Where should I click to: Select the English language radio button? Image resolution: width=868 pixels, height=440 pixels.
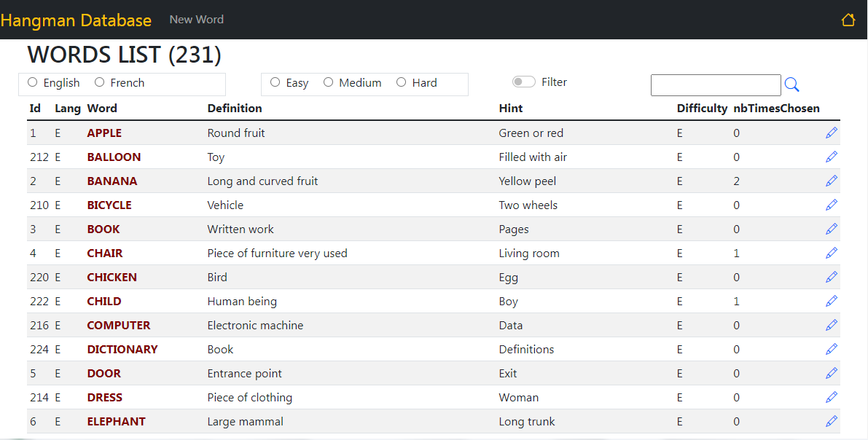tap(32, 82)
